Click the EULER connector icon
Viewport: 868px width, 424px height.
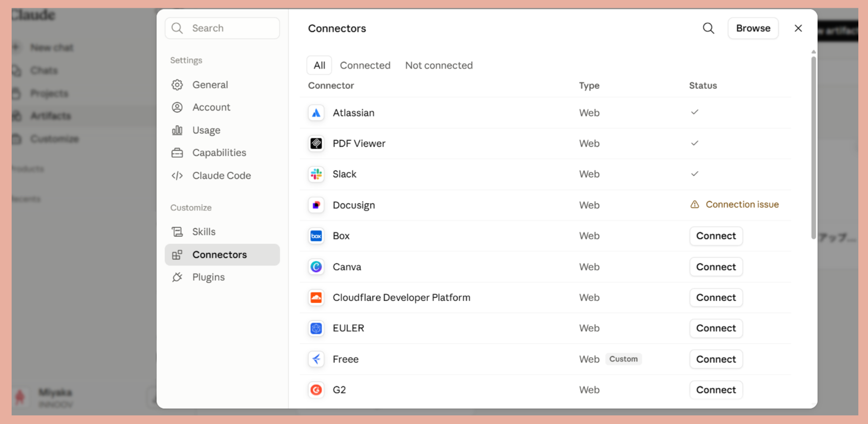pyautogui.click(x=316, y=328)
